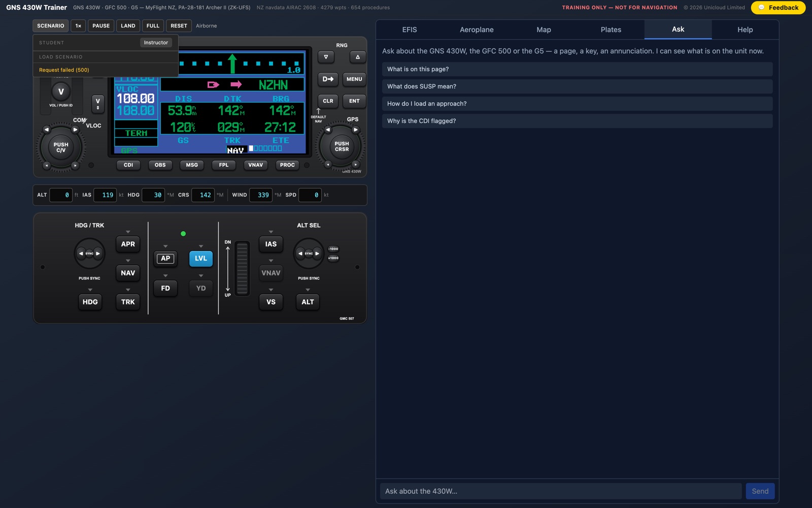Click the HDG/TRK knob right arrow
The image size is (812, 508).
98,253
